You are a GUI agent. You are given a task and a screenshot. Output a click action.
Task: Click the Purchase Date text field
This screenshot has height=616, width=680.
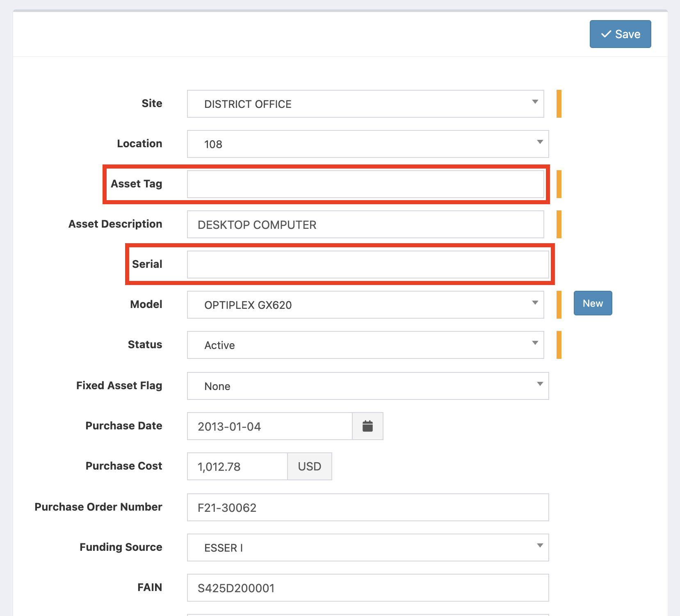click(x=269, y=426)
